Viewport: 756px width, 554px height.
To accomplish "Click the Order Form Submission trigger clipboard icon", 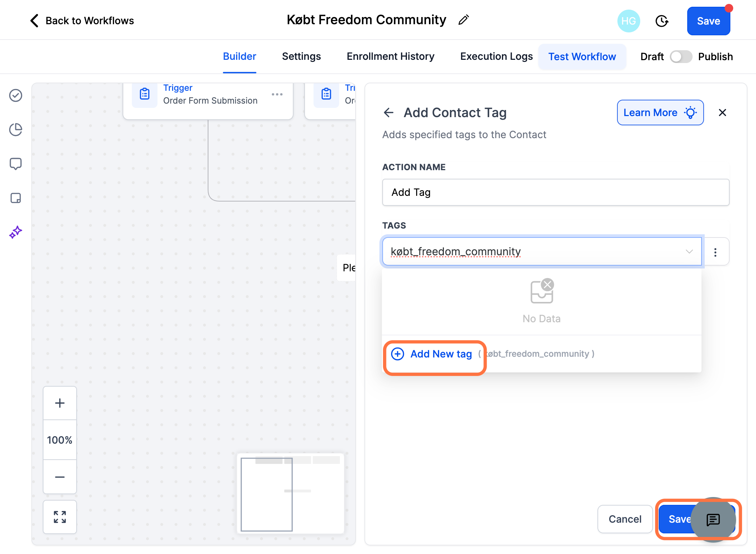I will coord(145,94).
